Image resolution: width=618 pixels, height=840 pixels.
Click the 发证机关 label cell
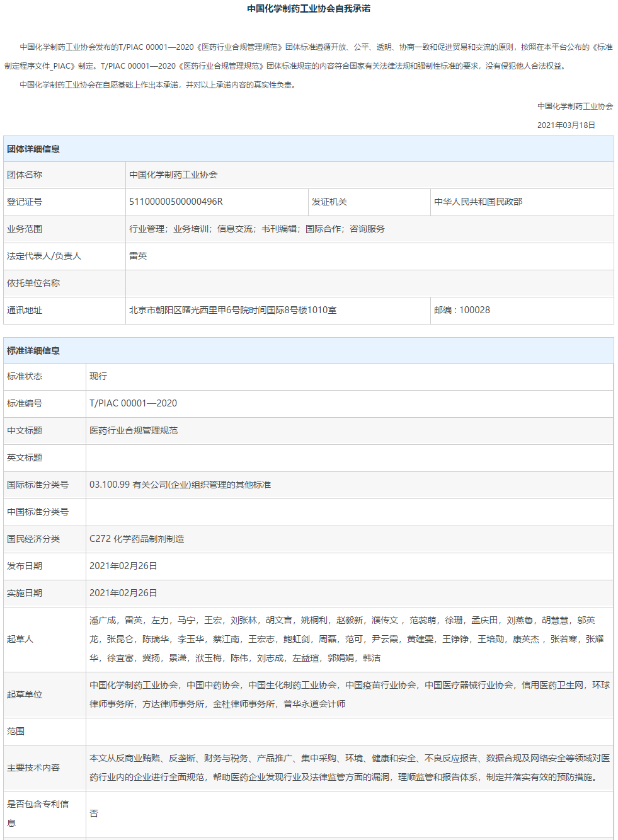click(329, 202)
